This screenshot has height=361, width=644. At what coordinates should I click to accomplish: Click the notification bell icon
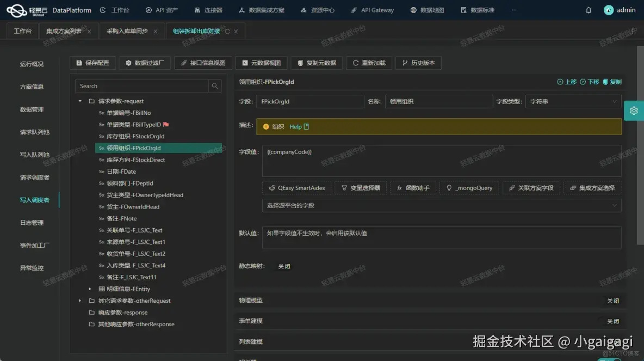589,10
